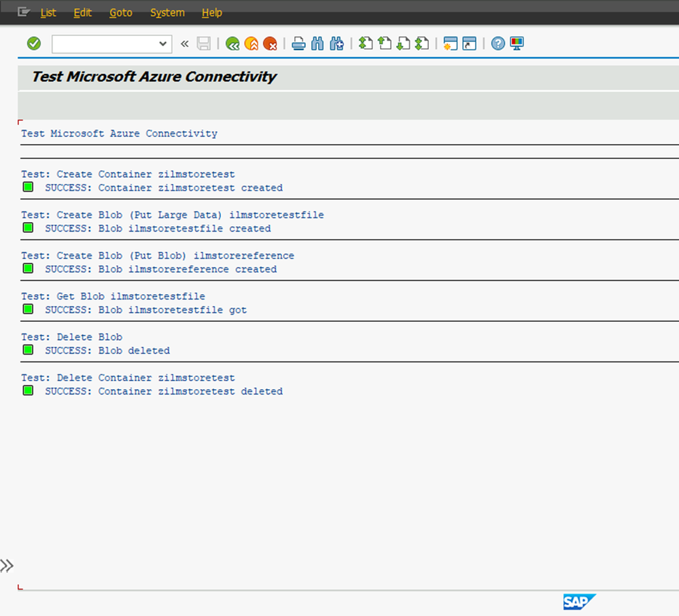Open the Goto menu

(x=121, y=12)
